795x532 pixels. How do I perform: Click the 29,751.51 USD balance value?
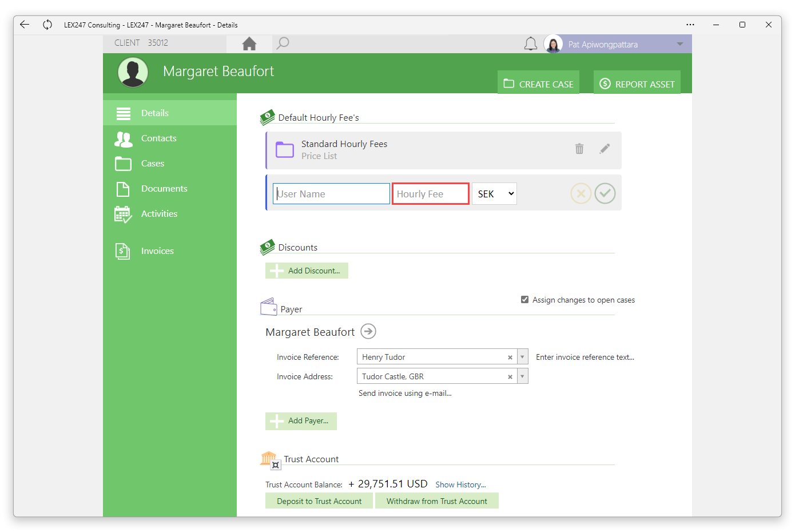[388, 484]
